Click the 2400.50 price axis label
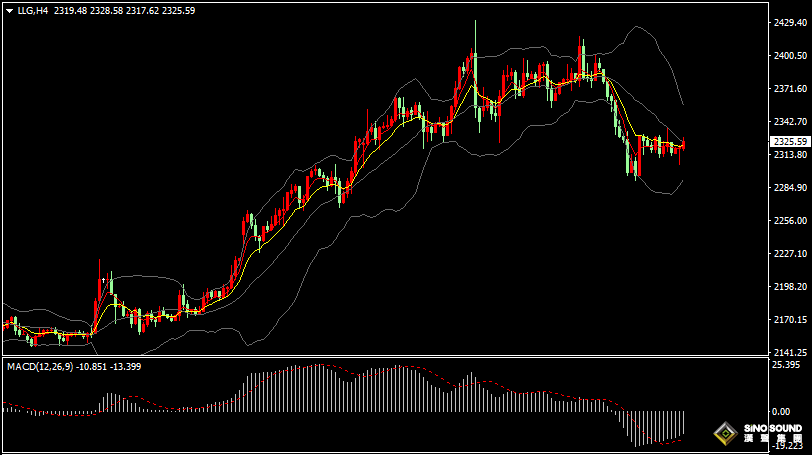This screenshot has height=455, width=812. [789, 56]
